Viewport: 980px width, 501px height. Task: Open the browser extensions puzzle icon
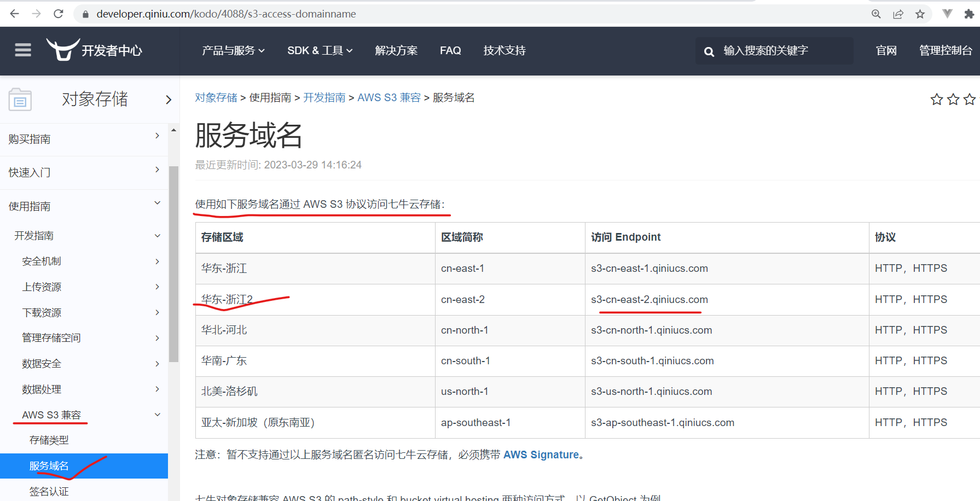[969, 14]
